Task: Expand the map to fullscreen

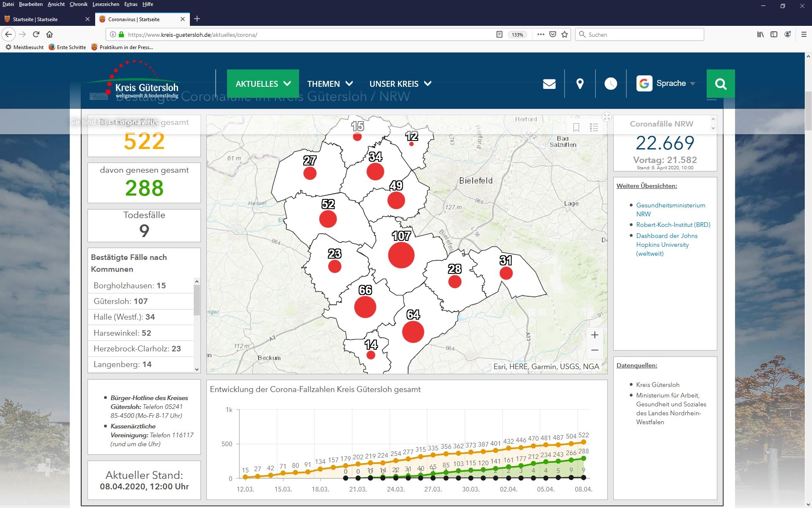Action: (x=607, y=117)
